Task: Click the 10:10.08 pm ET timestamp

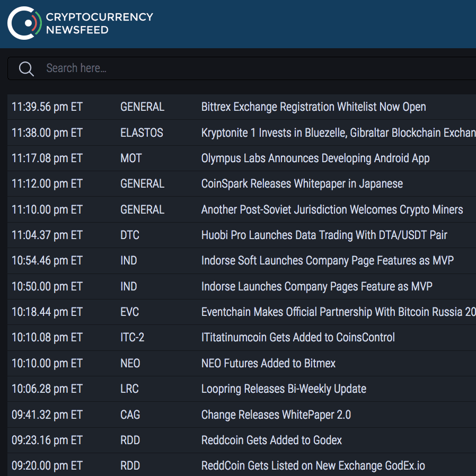Action: pos(47,337)
